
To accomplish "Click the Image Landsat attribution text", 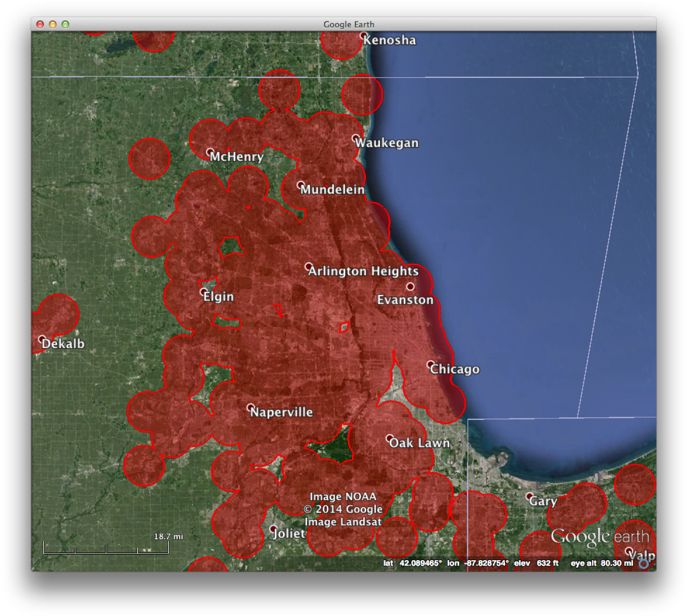I will coord(343,522).
